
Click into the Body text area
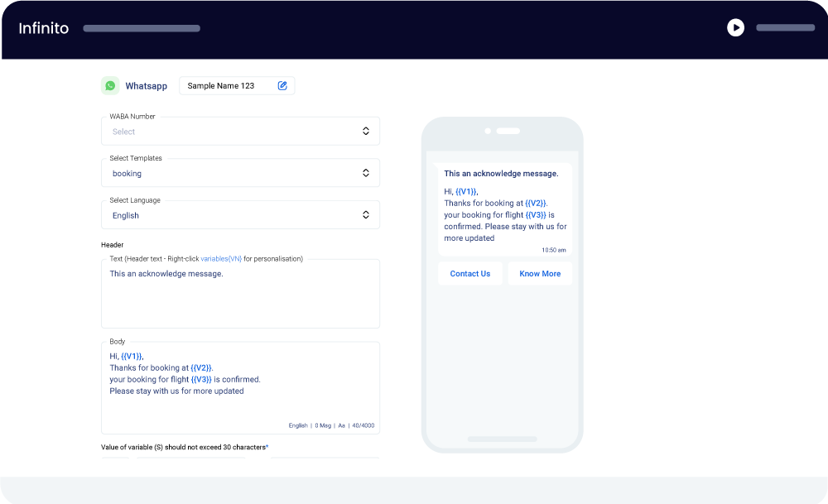point(240,388)
